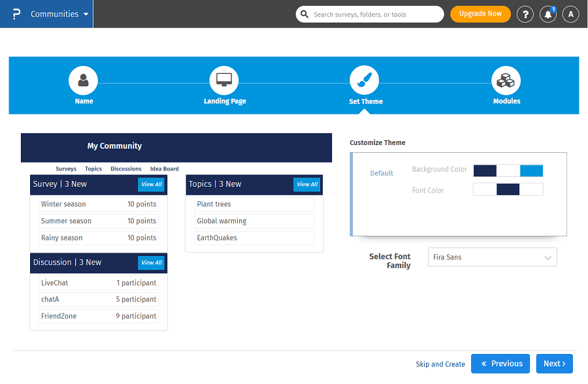Click the Upgrade Now button
The width and height of the screenshot is (588, 384).
(480, 14)
